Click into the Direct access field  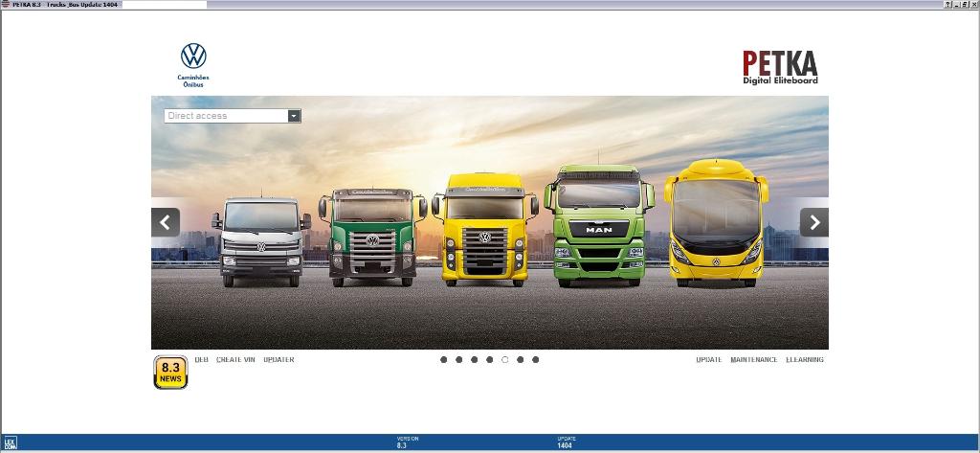226,116
